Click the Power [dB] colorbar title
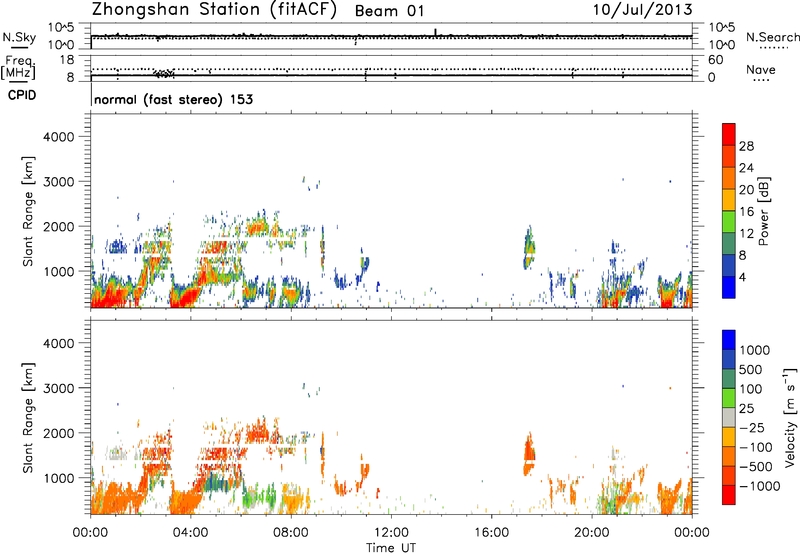800x554 pixels. [763, 211]
